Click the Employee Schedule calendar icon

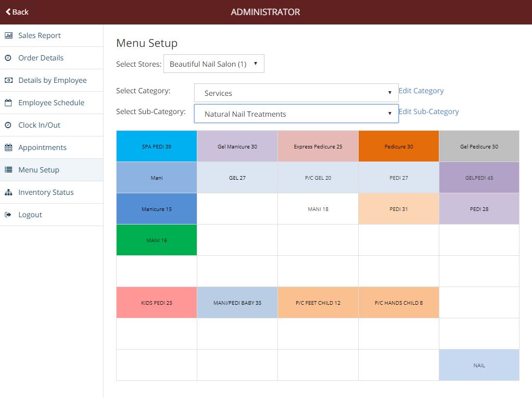click(8, 103)
